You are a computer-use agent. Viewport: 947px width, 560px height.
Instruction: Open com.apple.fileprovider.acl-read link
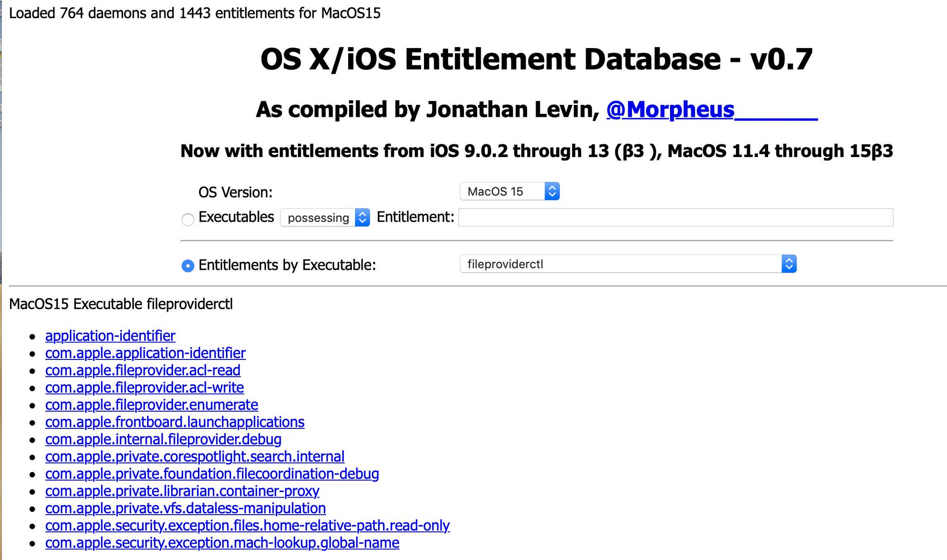[x=143, y=370]
